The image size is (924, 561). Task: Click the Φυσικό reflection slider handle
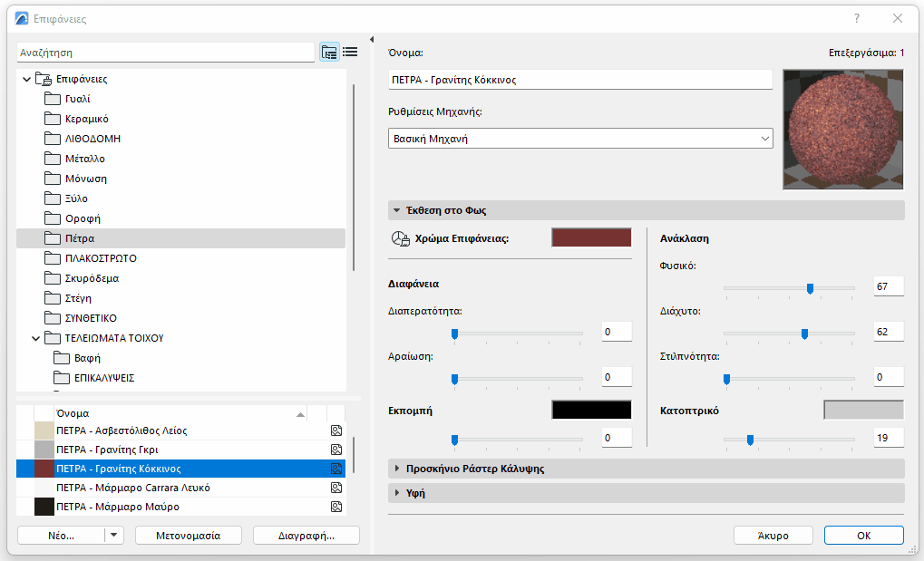[x=811, y=288]
